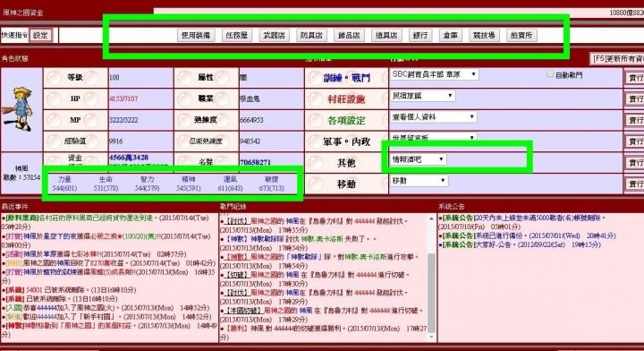644x351 pixels.
Task: Click the [新進] event entry
Action: click(x=106, y=317)
